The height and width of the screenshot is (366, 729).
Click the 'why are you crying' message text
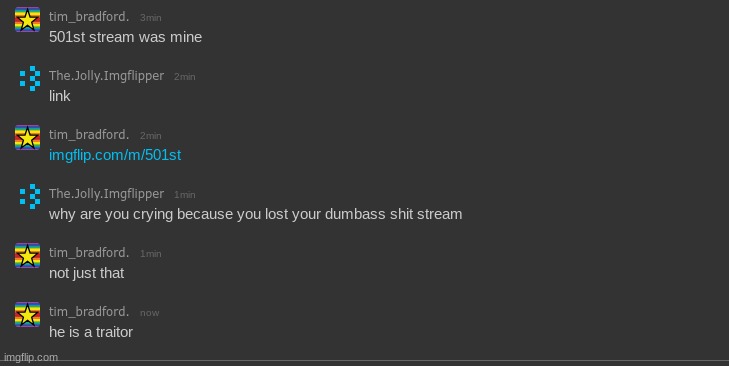(x=256, y=214)
